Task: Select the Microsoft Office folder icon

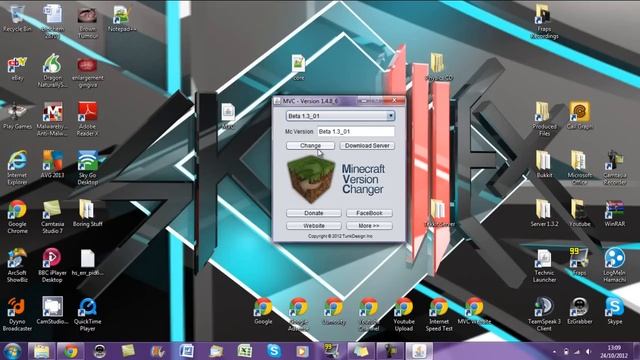Action: pyautogui.click(x=580, y=167)
